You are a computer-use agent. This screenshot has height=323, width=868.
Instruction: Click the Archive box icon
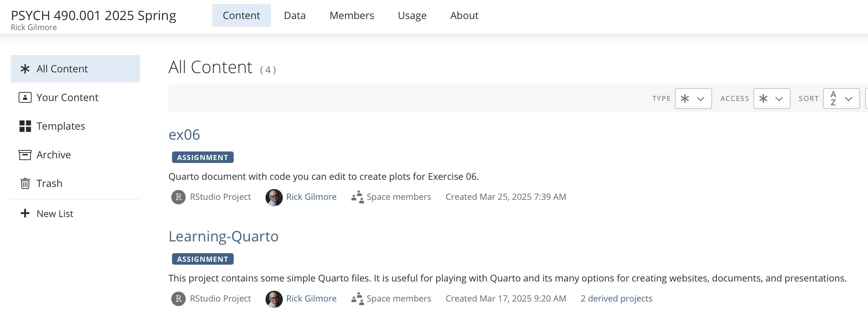click(25, 155)
